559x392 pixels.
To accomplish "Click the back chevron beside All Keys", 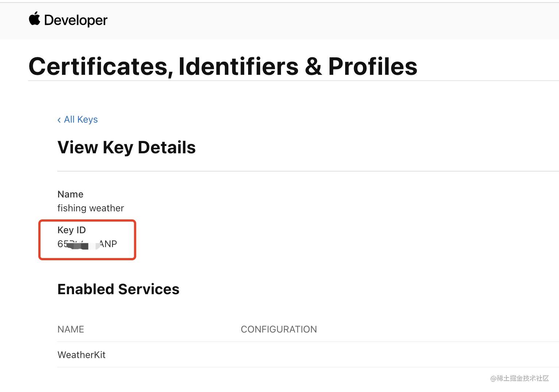I will pyautogui.click(x=59, y=120).
